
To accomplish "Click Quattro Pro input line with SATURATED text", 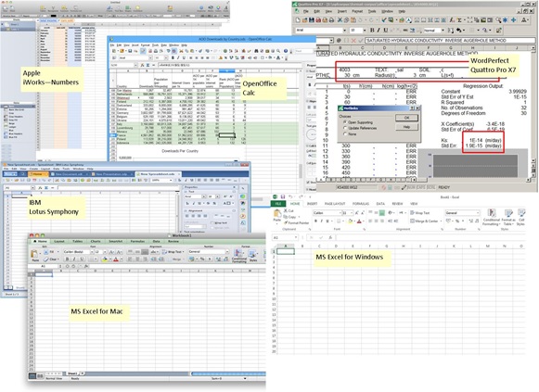I will (450, 41).
